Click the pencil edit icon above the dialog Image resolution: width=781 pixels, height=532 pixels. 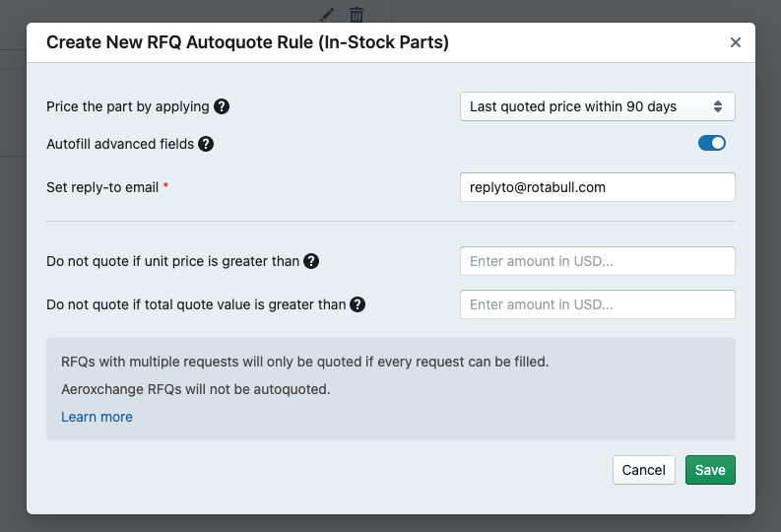click(x=328, y=14)
